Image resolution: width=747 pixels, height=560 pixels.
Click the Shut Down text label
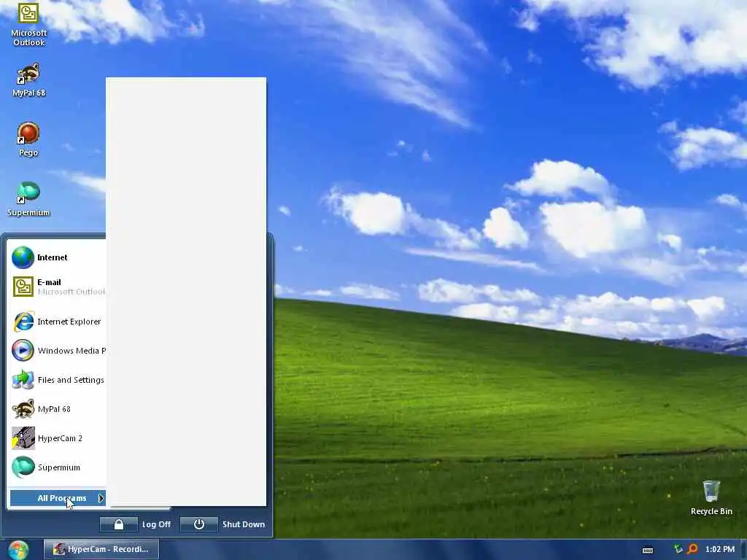coord(244,524)
